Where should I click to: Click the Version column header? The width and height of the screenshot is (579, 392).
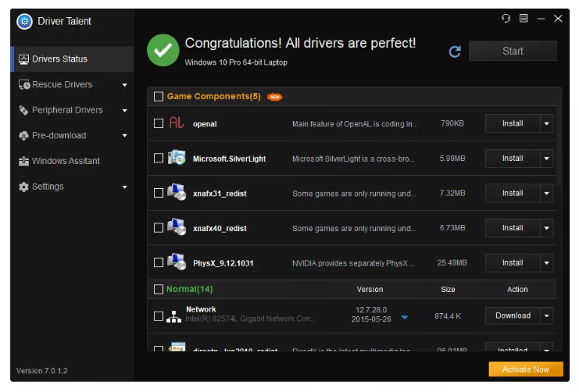(x=370, y=290)
